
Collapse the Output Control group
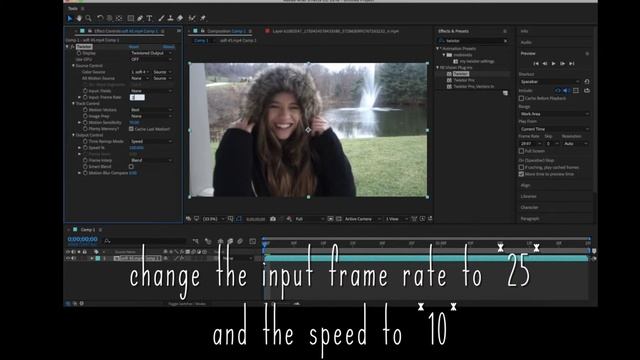(73, 135)
